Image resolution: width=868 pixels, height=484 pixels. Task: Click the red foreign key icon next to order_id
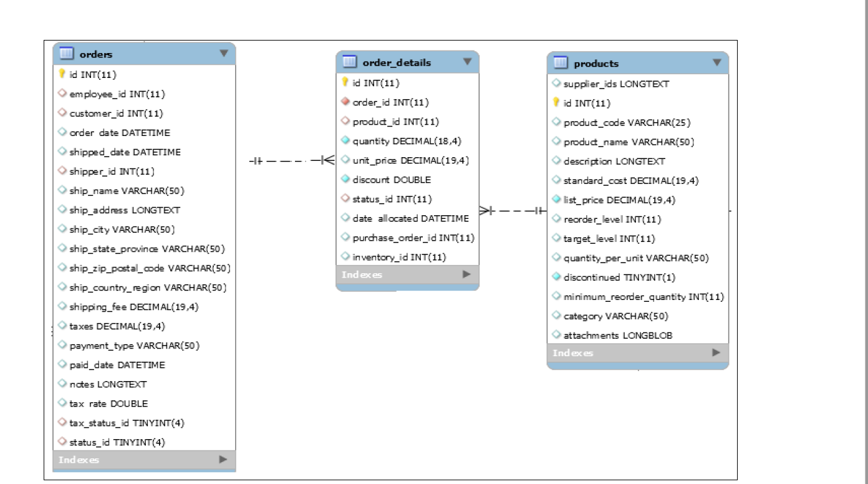coord(345,102)
